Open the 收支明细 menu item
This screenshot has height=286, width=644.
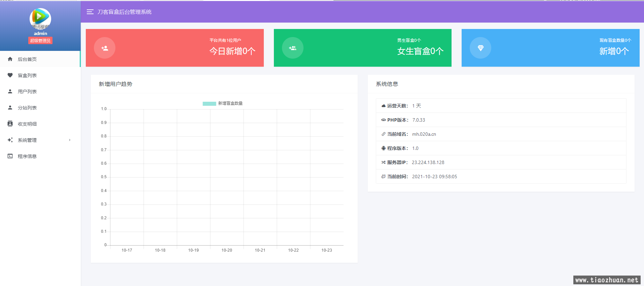click(27, 124)
